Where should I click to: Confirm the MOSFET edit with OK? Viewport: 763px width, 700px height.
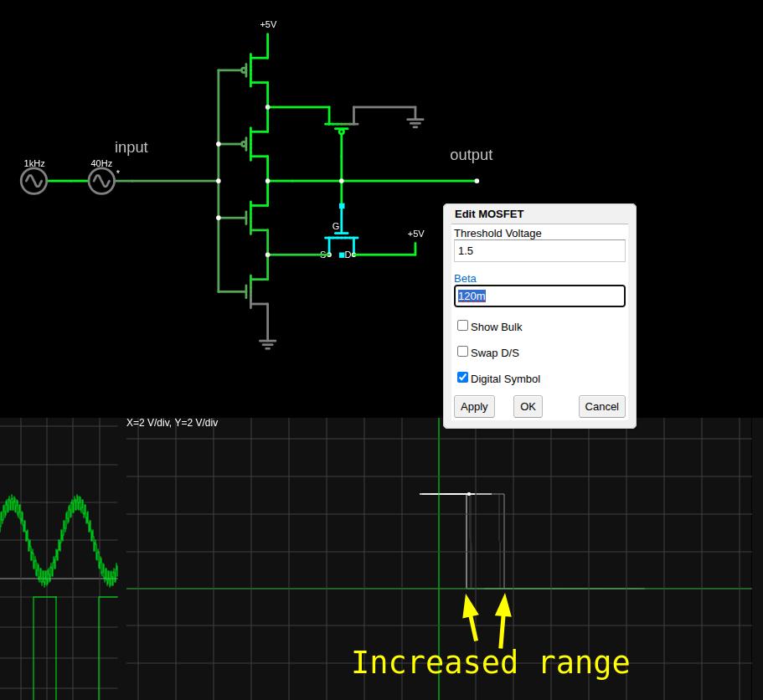click(528, 406)
